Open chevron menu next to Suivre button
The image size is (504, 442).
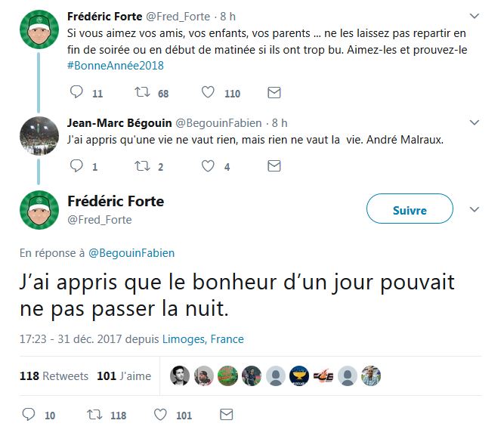point(475,209)
